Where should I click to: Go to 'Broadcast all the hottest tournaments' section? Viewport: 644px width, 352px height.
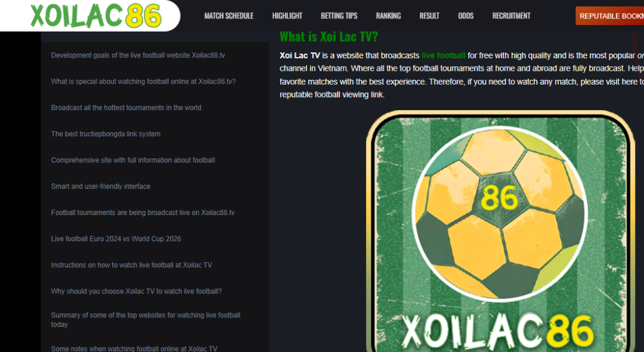(126, 107)
